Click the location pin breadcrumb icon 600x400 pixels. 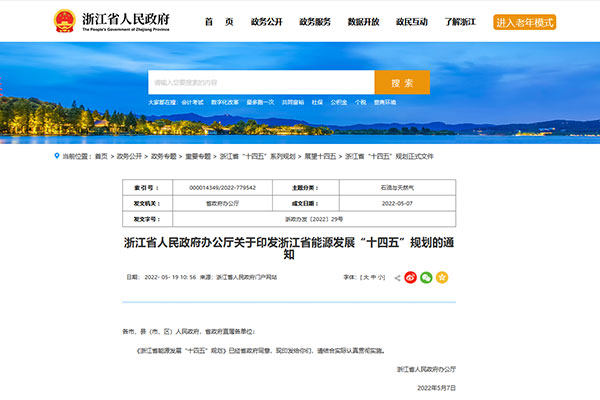click(x=55, y=157)
